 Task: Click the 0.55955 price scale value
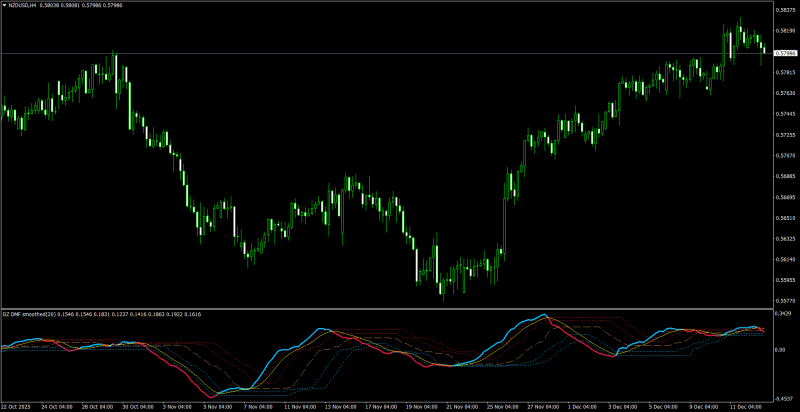[x=785, y=280]
